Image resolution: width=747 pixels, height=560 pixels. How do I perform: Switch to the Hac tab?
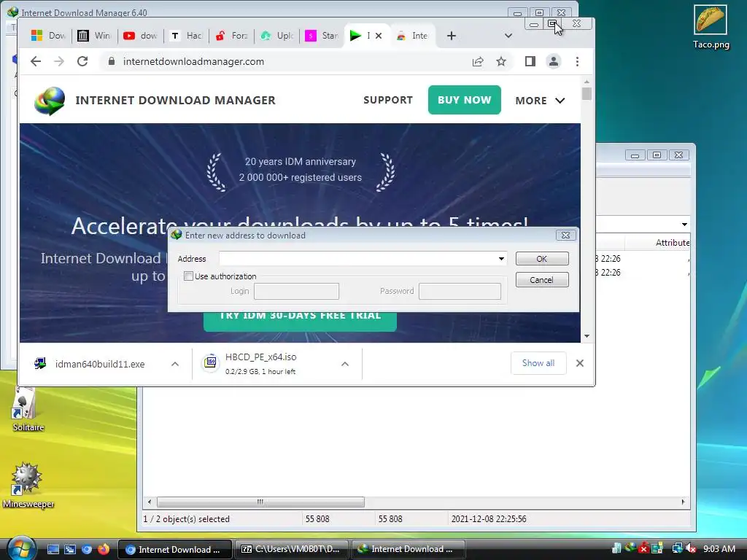pyautogui.click(x=186, y=36)
